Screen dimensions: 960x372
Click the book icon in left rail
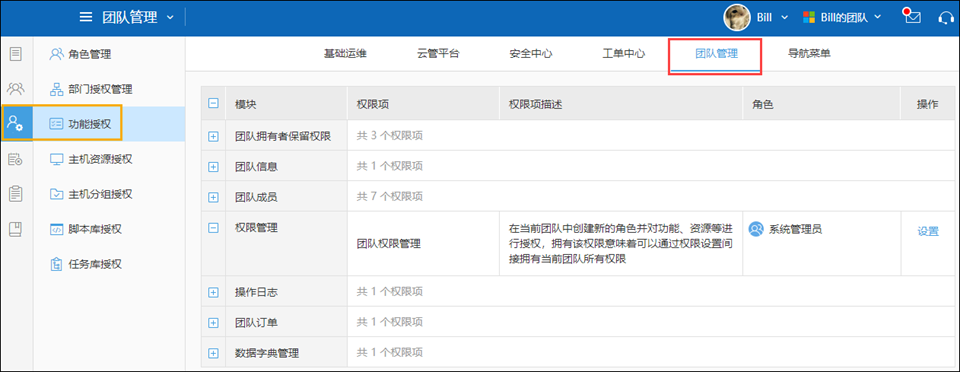[x=16, y=229]
